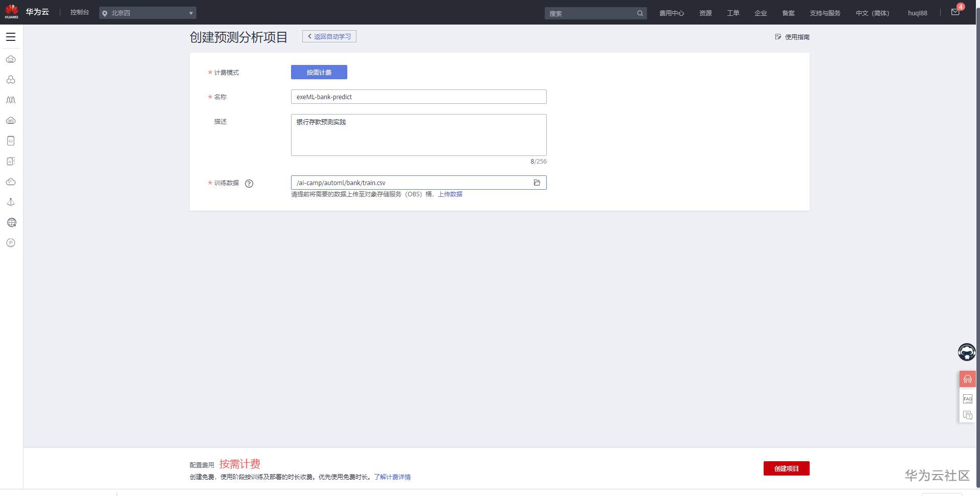Open the hamburger navigation menu

(11, 37)
